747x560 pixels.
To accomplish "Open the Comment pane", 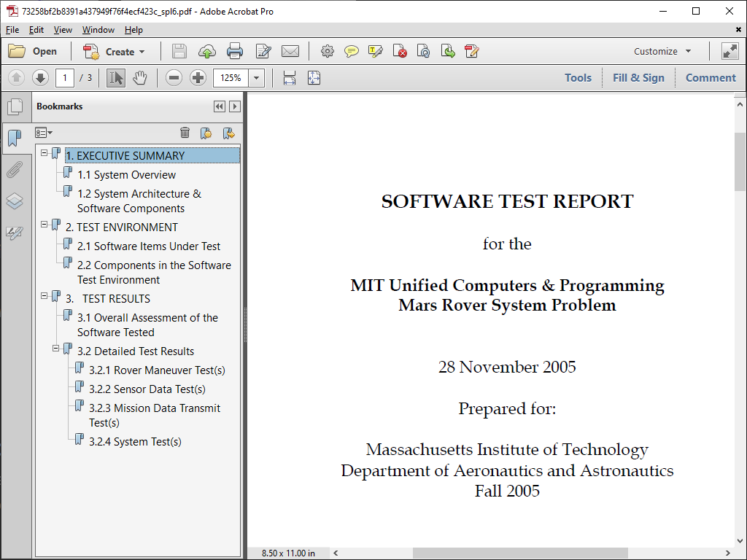I will [711, 77].
